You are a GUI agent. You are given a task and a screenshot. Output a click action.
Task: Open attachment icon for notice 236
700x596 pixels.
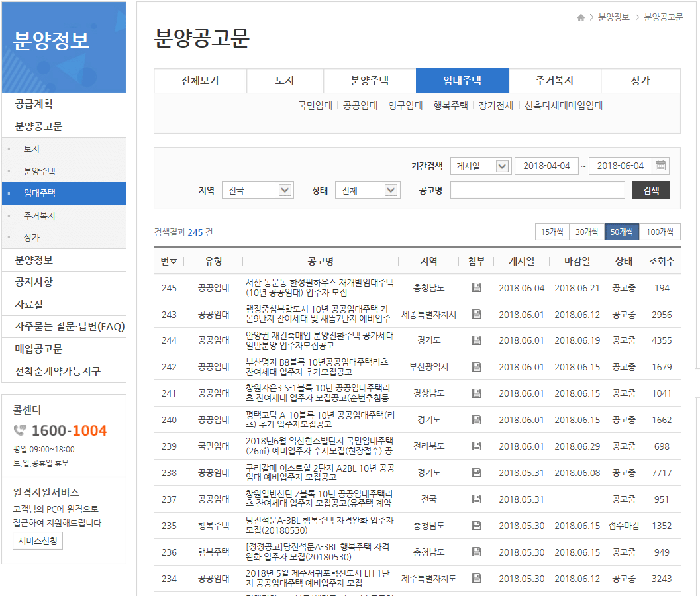(x=477, y=552)
